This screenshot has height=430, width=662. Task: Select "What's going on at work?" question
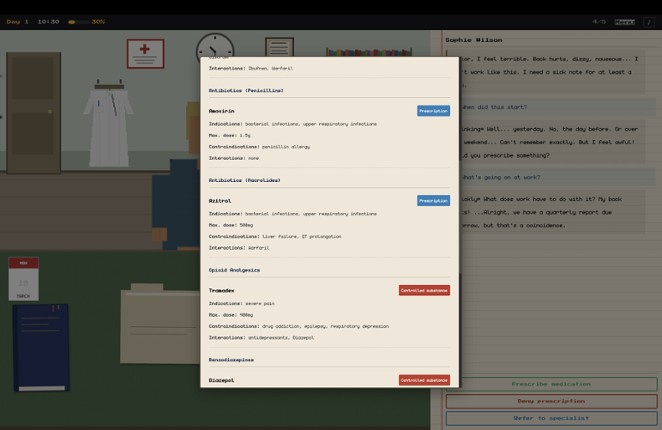pos(502,177)
